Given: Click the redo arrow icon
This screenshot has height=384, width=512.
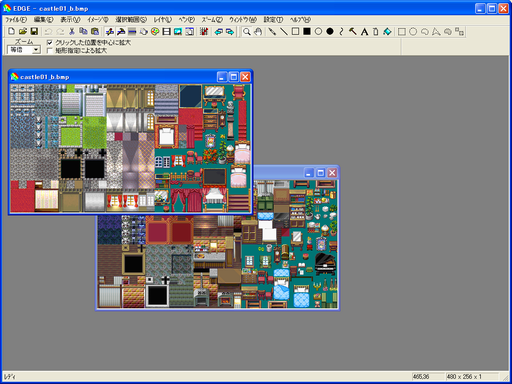Looking at the screenshot, I should coord(60,31).
